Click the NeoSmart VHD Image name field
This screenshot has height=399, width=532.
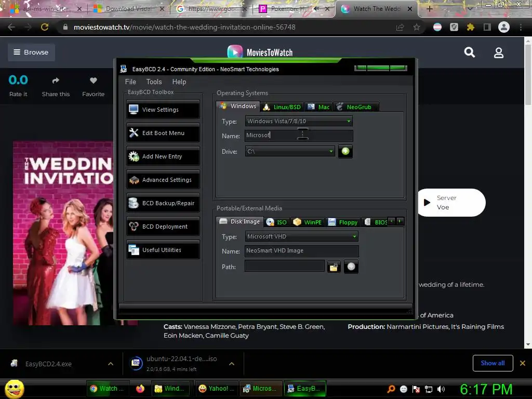(x=301, y=251)
